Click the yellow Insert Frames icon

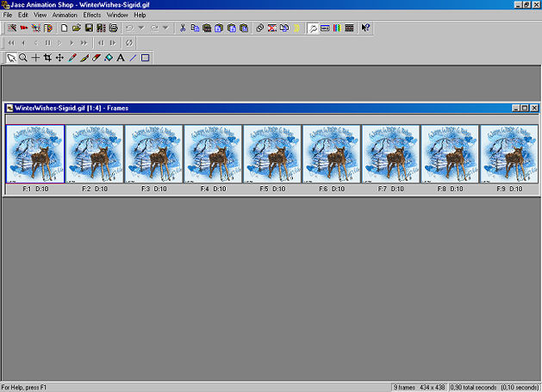(x=296, y=28)
